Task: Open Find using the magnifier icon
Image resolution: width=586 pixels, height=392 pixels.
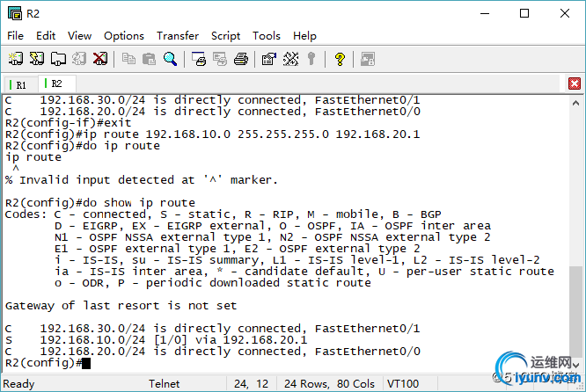Action: coord(171,59)
